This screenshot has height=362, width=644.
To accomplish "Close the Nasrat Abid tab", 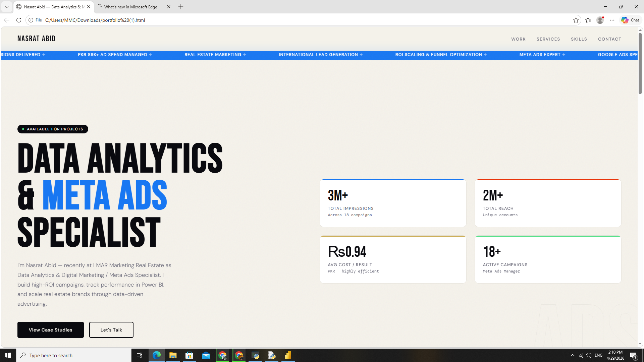I will click(x=89, y=7).
